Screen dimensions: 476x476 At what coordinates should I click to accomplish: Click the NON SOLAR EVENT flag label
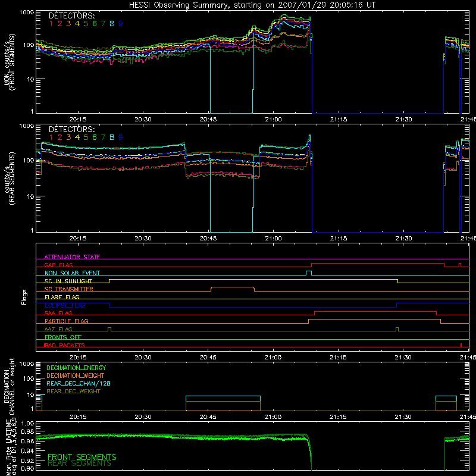(x=72, y=273)
